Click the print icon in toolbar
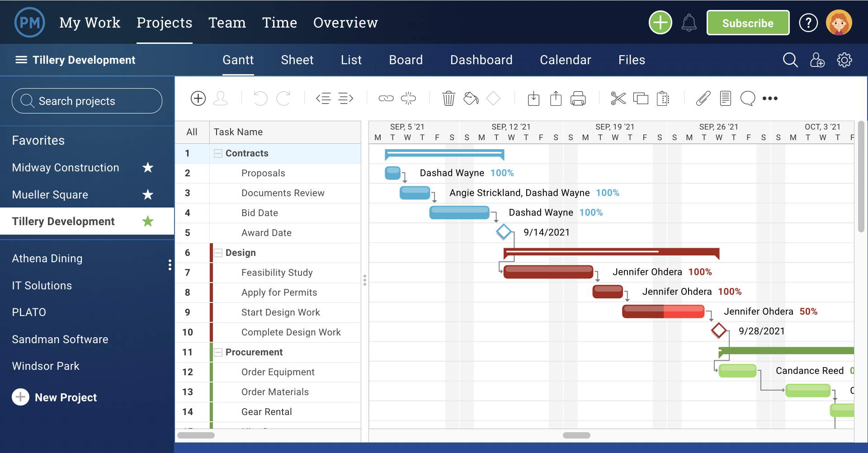Image resolution: width=868 pixels, height=453 pixels. pyautogui.click(x=578, y=98)
